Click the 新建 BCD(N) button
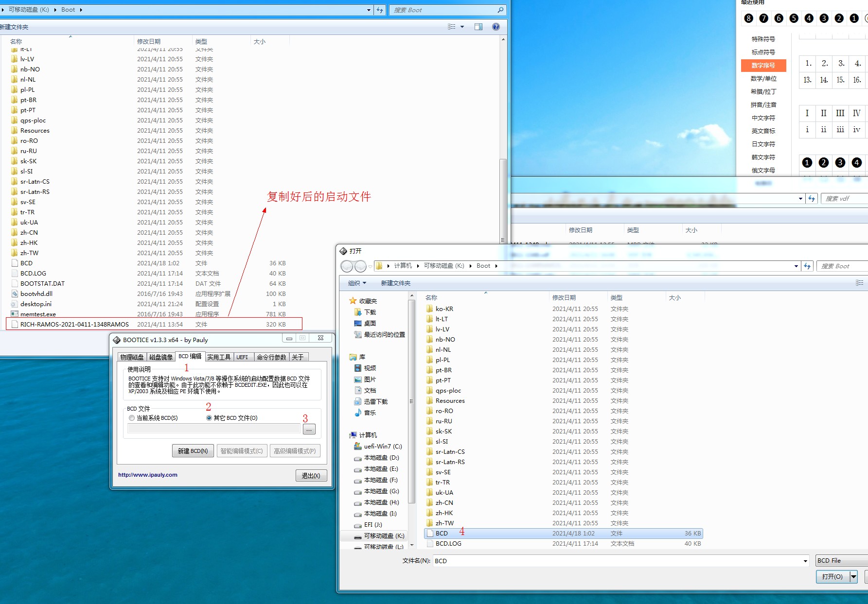The image size is (868, 604). click(x=193, y=451)
